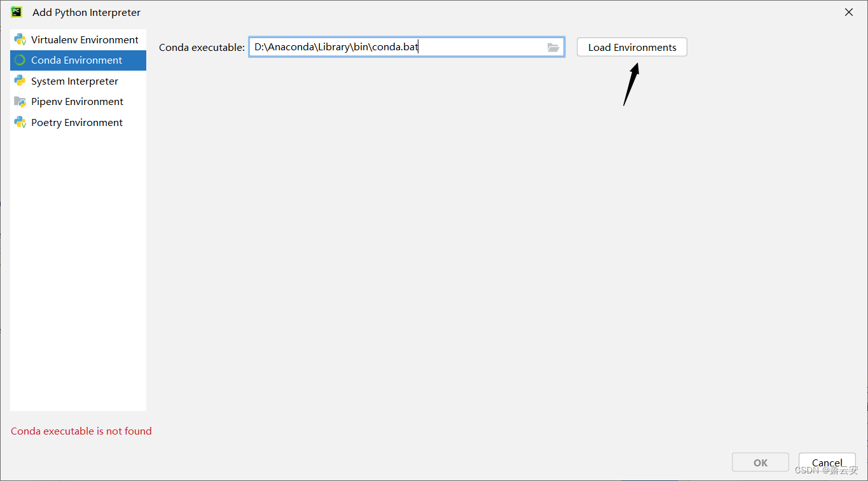Screen dimensions: 868x481
Task: Choose Pipenv Environment option
Action: pos(78,101)
